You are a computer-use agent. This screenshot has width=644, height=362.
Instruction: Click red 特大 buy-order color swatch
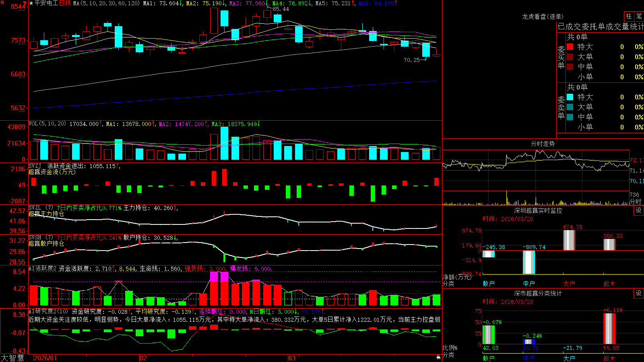[570, 47]
